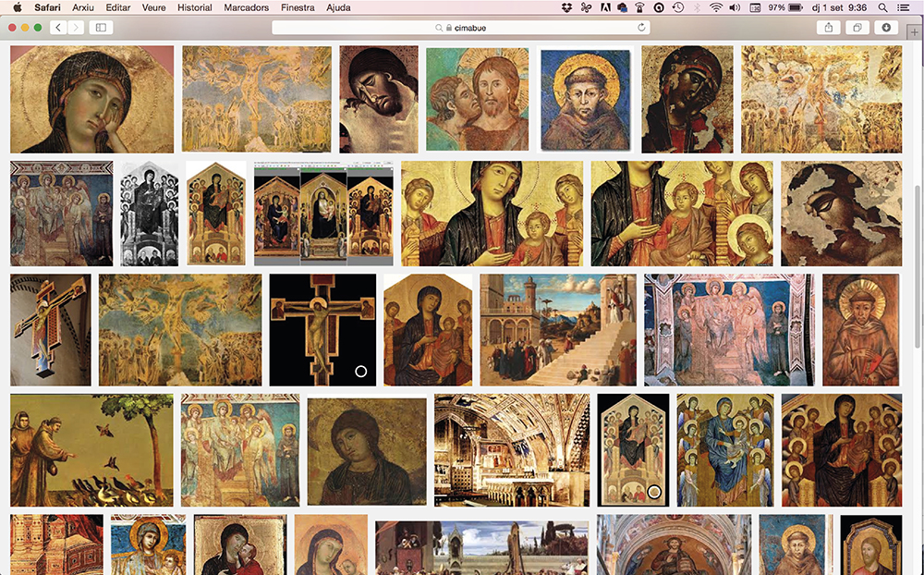924x575 pixels.
Task: Add a new tab with the plus button
Action: tap(914, 31)
